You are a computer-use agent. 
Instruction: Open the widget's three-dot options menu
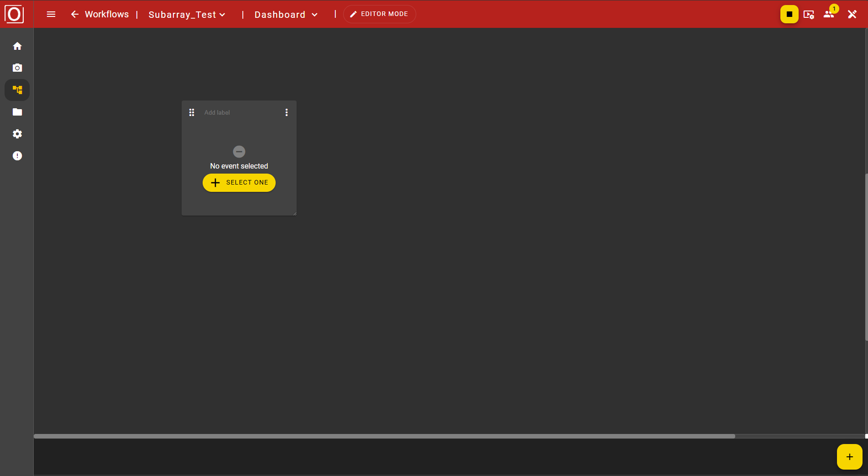point(287,112)
